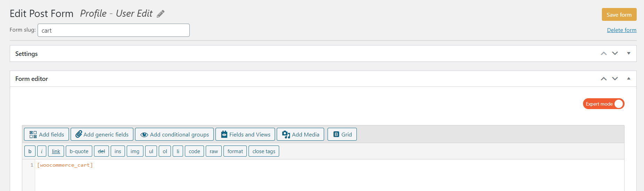Image resolution: width=644 pixels, height=191 pixels.
Task: Place cursor in woocommerce_cart code line
Action: pos(65,165)
